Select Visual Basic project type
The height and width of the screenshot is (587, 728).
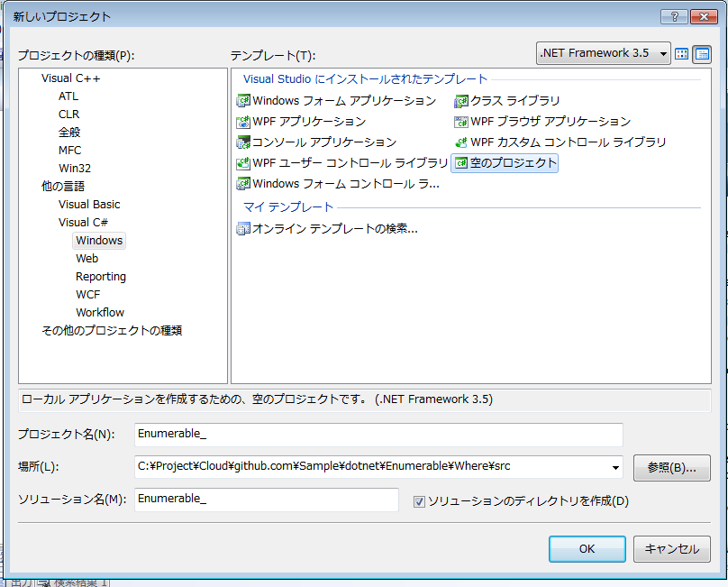tap(89, 205)
